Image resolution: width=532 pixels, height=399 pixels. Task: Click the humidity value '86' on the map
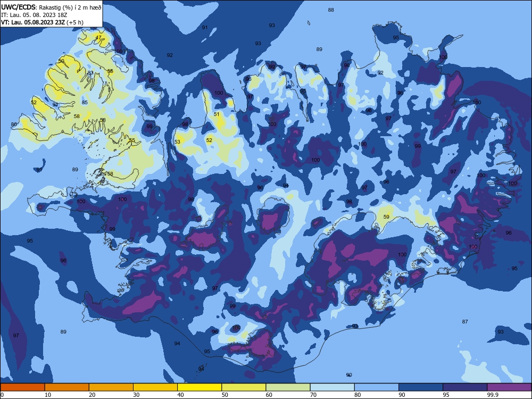point(14,124)
